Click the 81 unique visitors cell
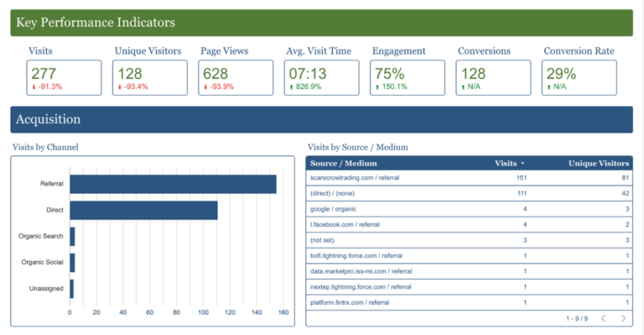The height and width of the screenshot is (335, 644). (x=625, y=177)
